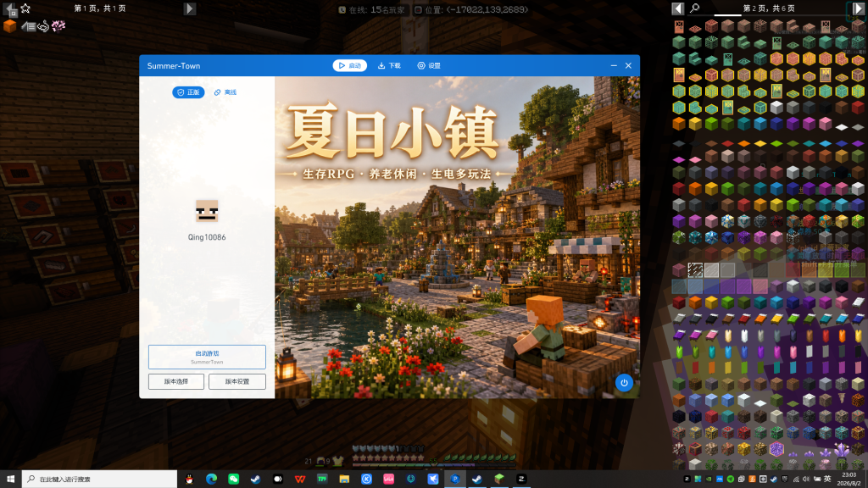Select the 离线 offline account mode

(x=225, y=92)
